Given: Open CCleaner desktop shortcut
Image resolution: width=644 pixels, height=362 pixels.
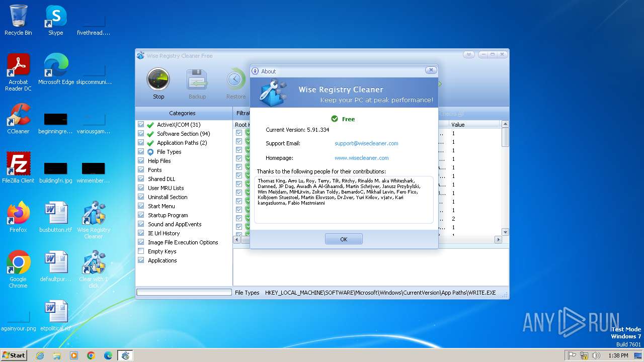Looking at the screenshot, I should (18, 119).
